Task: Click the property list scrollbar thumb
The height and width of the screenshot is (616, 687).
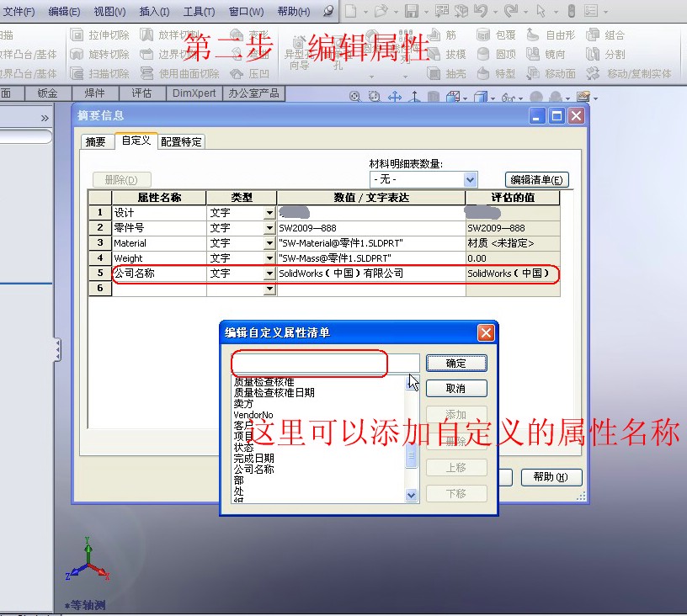Action: coord(412,455)
